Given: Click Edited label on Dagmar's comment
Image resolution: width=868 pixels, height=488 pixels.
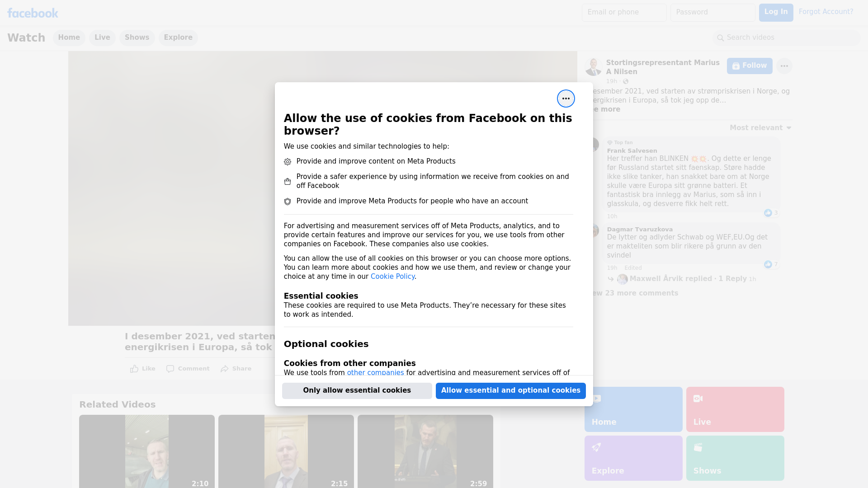Looking at the screenshot, I should (633, 268).
